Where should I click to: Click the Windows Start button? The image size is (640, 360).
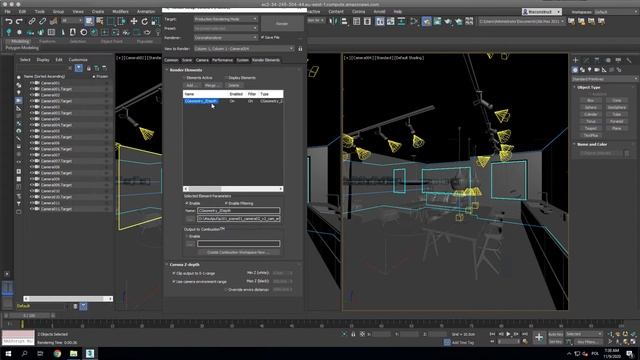point(8,353)
